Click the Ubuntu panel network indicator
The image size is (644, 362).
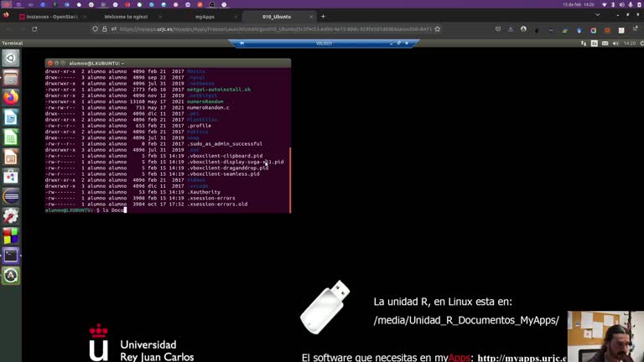click(584, 43)
